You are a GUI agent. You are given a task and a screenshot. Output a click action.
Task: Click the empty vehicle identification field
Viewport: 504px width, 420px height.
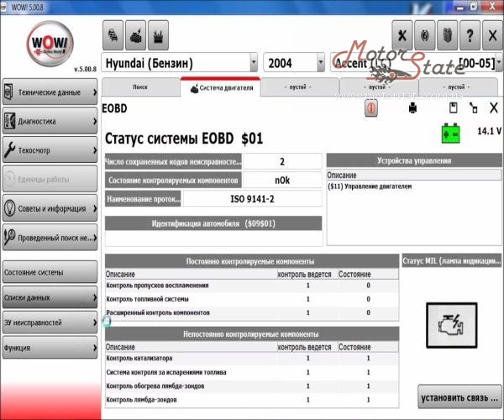pos(213,239)
